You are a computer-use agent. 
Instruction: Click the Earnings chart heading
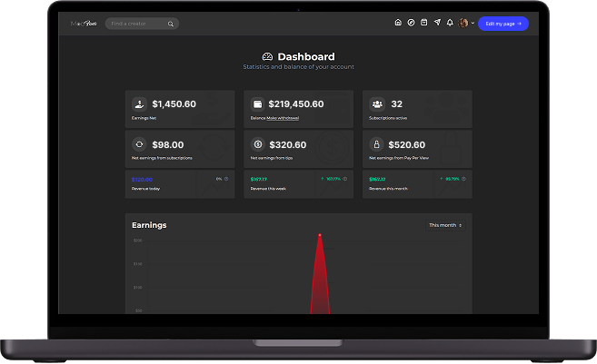click(x=149, y=225)
